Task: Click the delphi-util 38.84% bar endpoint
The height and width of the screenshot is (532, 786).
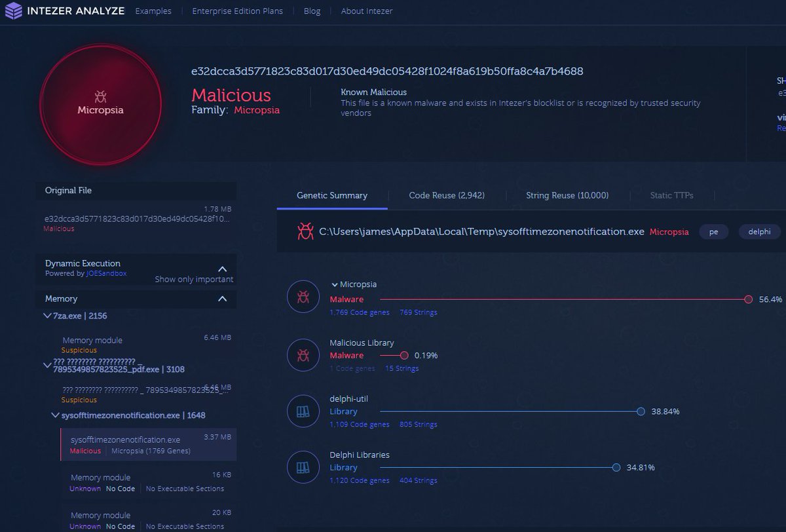Action: (x=641, y=411)
